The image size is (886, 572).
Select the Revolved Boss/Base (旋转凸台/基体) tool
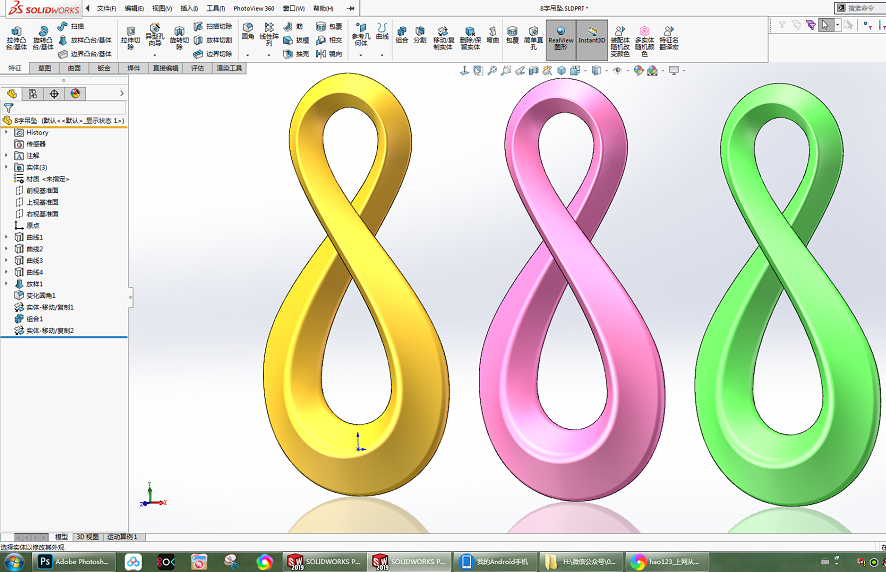(42, 38)
